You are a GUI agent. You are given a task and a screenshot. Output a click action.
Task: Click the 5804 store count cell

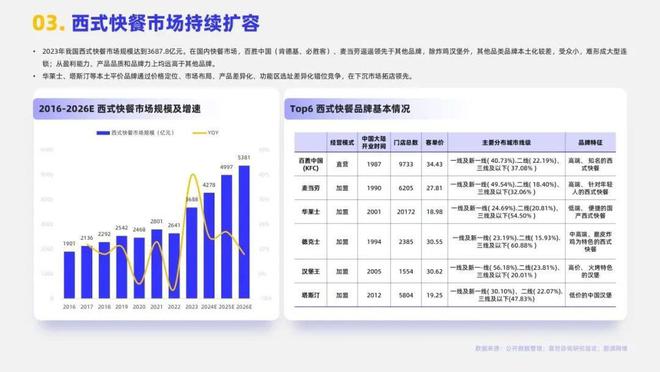[406, 295]
